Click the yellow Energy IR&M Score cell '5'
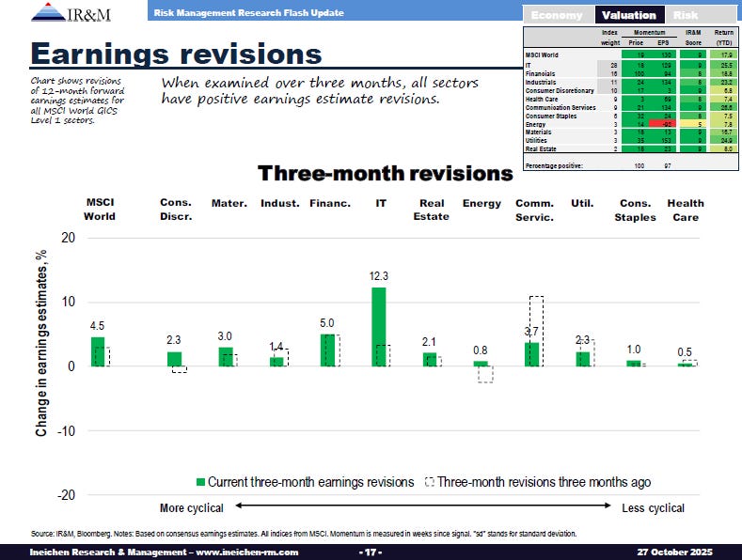This screenshot has height=560, width=742. pyautogui.click(x=693, y=124)
